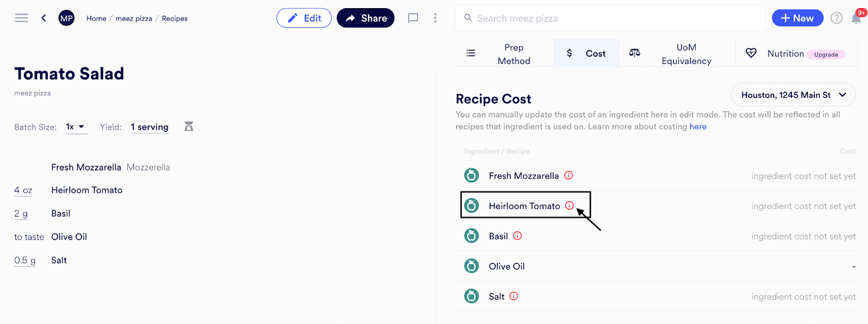Click the Salt cost warning icon
Screen dimensions: 868x324
click(x=514, y=296)
